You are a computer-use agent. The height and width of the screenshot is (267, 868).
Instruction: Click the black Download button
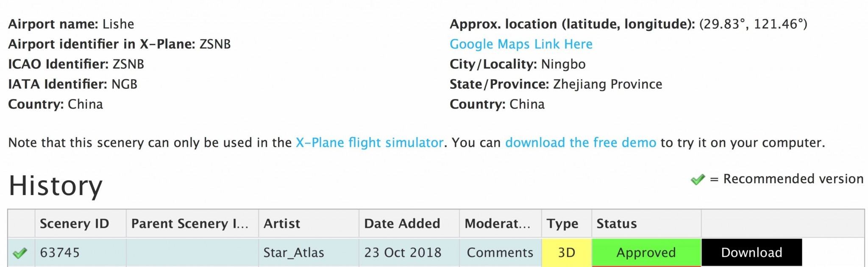click(x=751, y=253)
